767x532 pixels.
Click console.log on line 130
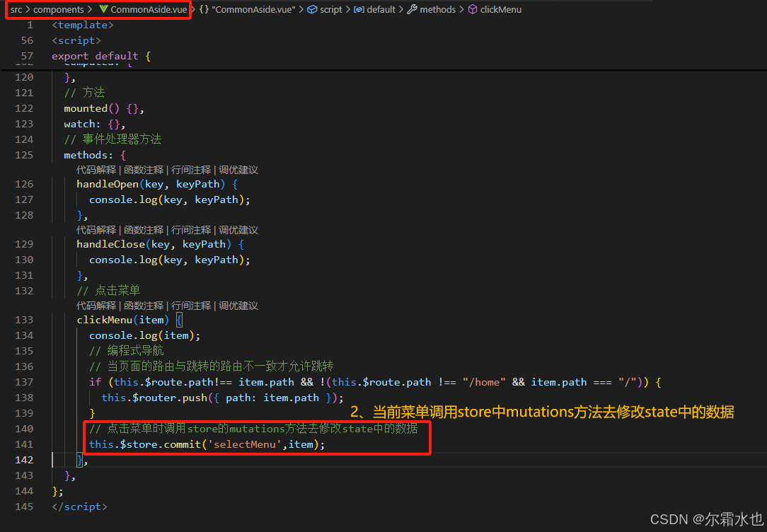[123, 260]
